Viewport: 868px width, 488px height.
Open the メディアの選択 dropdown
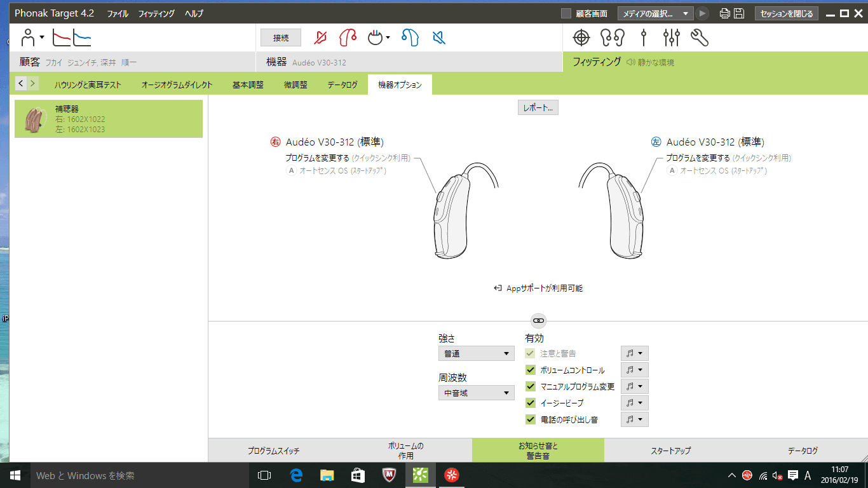tap(655, 13)
